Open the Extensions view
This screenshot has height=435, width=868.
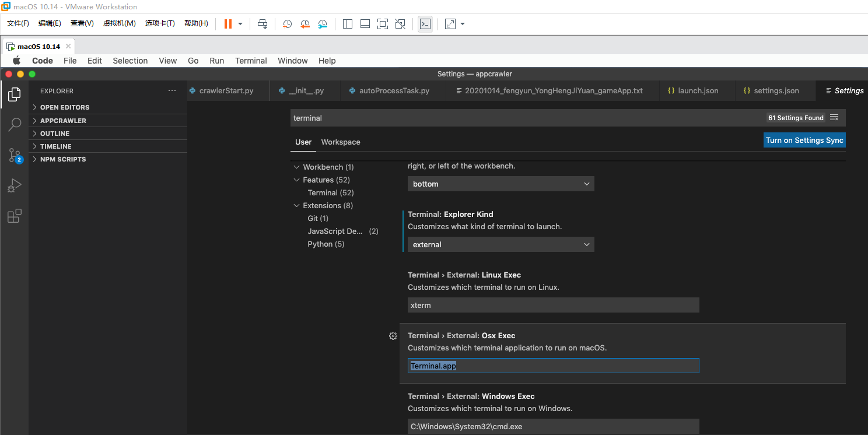pos(15,216)
